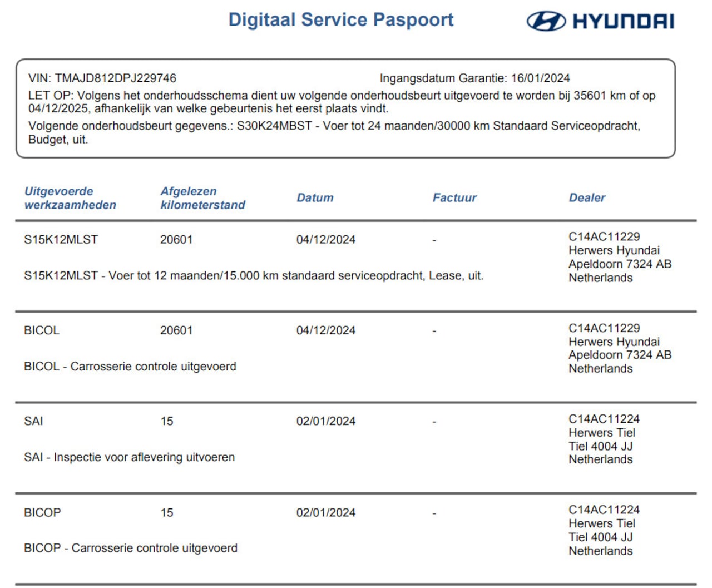Click the BICOL work code entry
Screen dimensions: 712x588
(x=42, y=330)
